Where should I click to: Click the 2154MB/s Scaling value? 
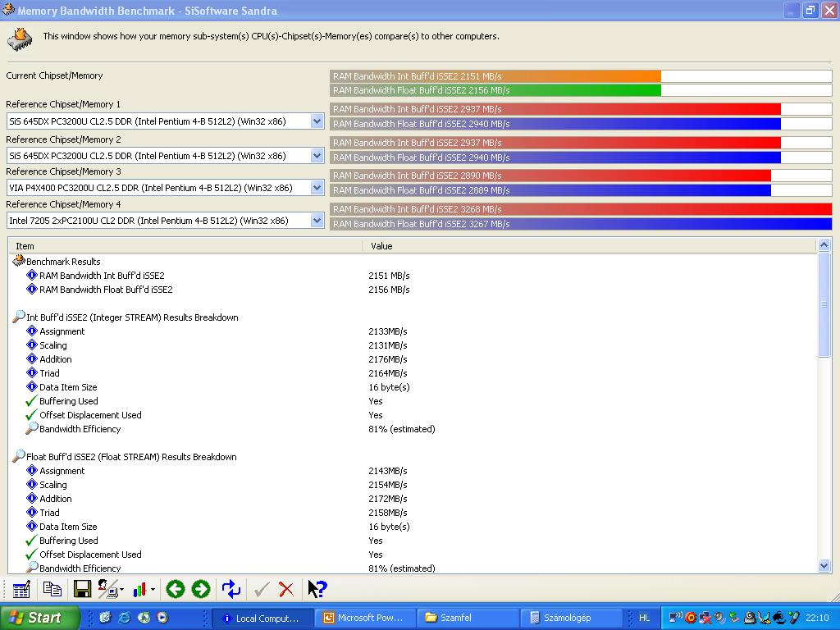click(388, 484)
